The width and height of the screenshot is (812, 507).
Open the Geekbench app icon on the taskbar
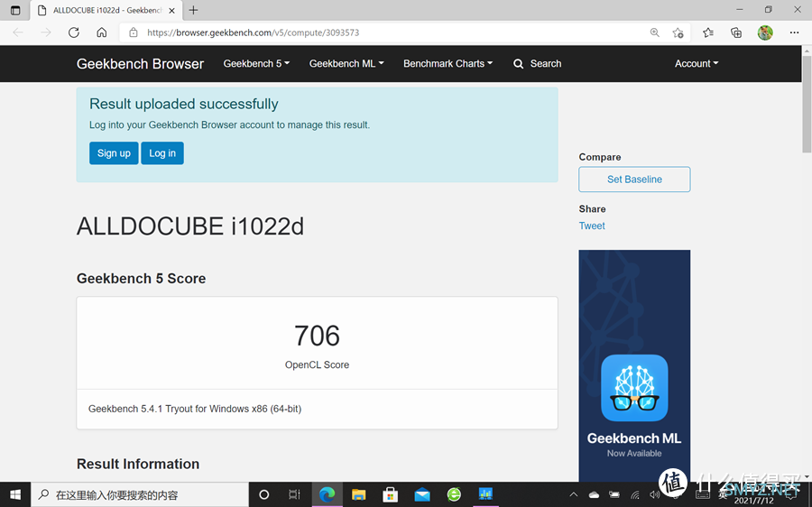pos(485,494)
